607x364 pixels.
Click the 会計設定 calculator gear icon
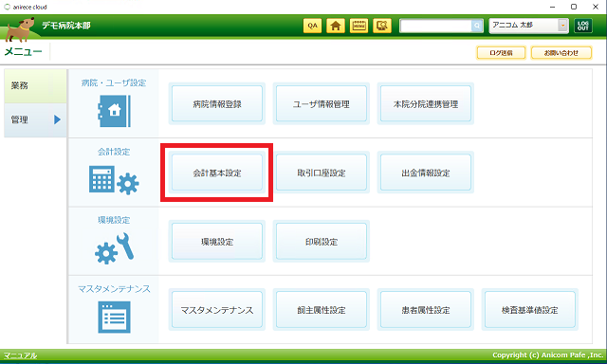tap(114, 180)
